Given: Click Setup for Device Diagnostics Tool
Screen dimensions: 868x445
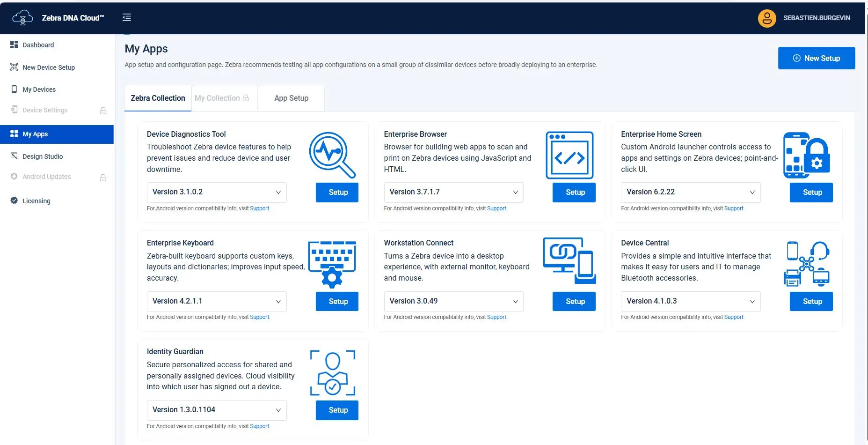Looking at the screenshot, I should pyautogui.click(x=337, y=192).
